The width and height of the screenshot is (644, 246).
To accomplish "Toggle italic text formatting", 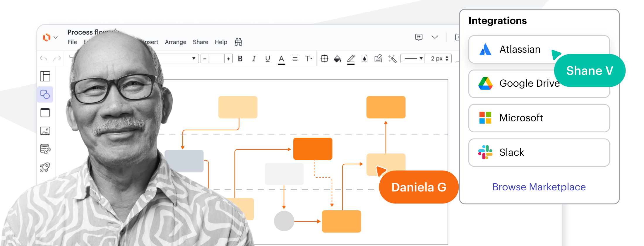I will pyautogui.click(x=254, y=59).
